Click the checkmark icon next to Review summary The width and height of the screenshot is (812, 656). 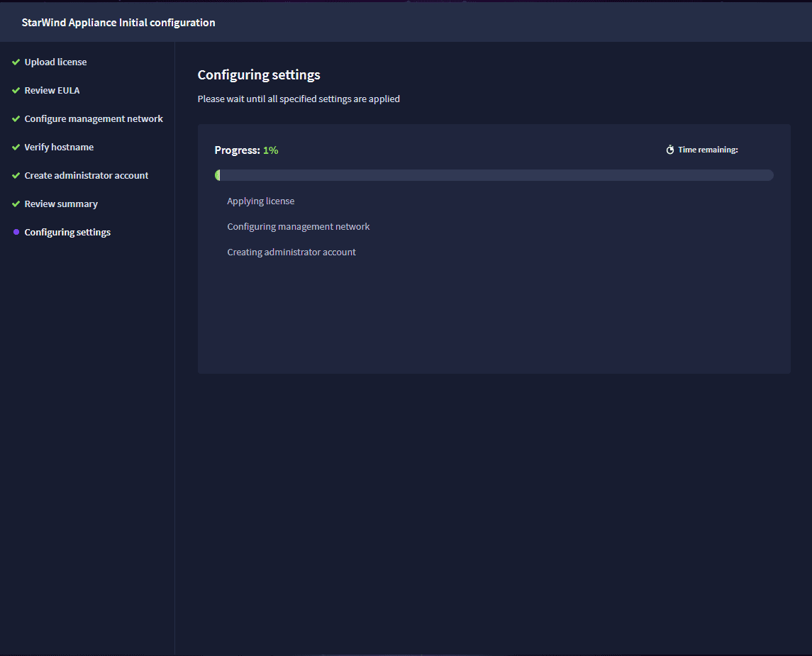[x=16, y=204]
